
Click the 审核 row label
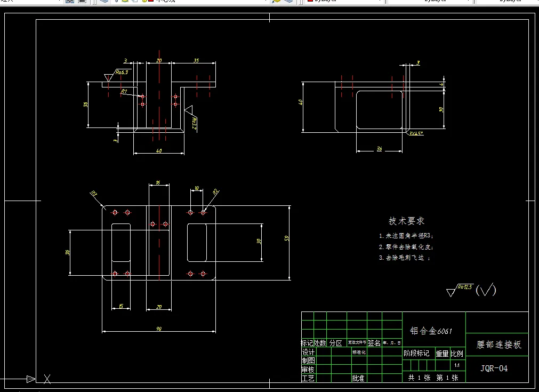[308, 370]
